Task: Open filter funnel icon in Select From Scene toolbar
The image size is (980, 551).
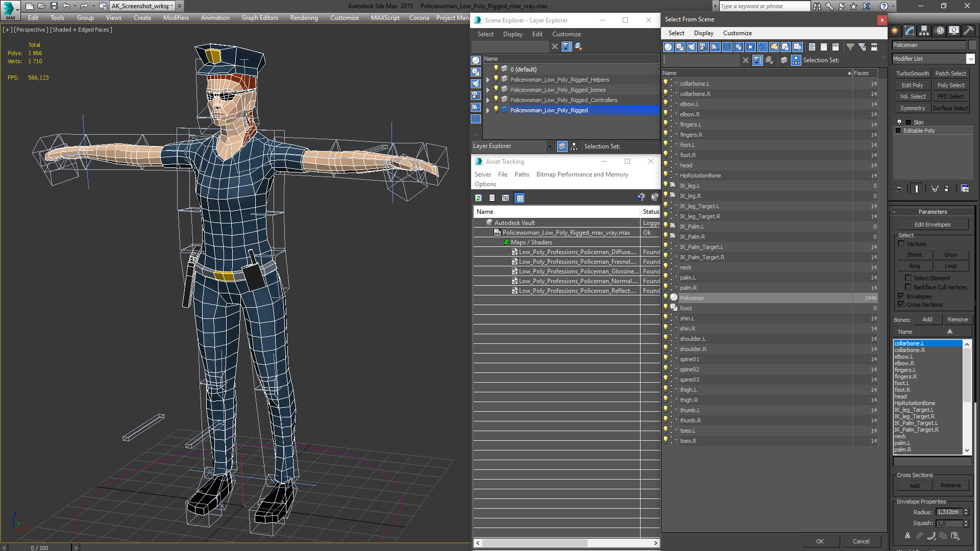Action: [850, 47]
